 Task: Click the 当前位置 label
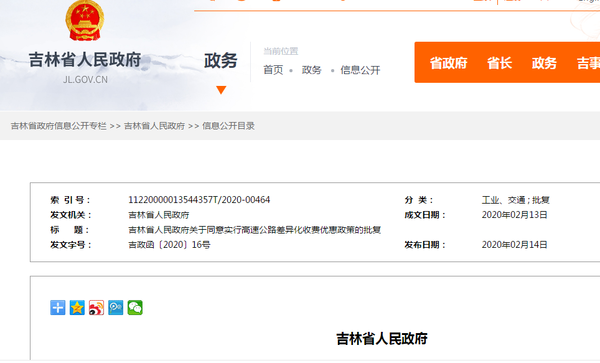(281, 51)
